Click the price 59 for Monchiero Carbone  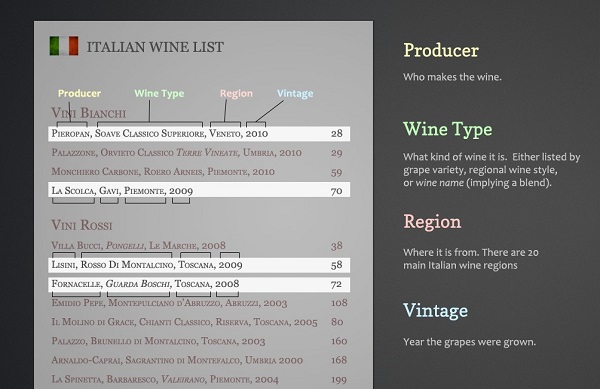pos(337,172)
